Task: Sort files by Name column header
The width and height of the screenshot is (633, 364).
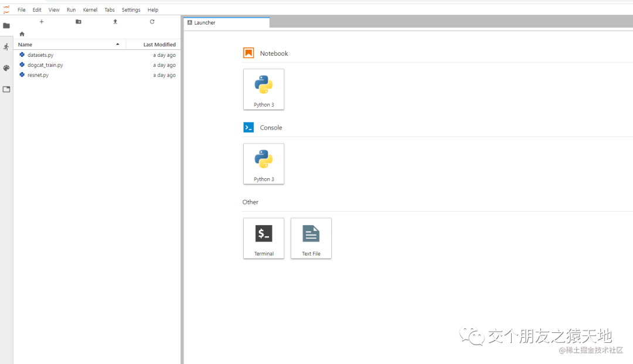Action: click(69, 45)
